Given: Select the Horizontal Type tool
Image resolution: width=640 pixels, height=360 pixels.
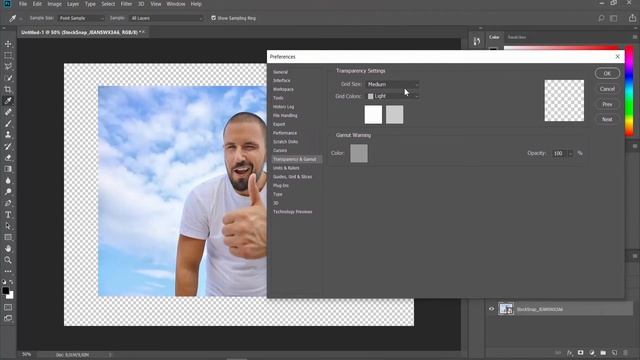Looking at the screenshot, I should 8,215.
